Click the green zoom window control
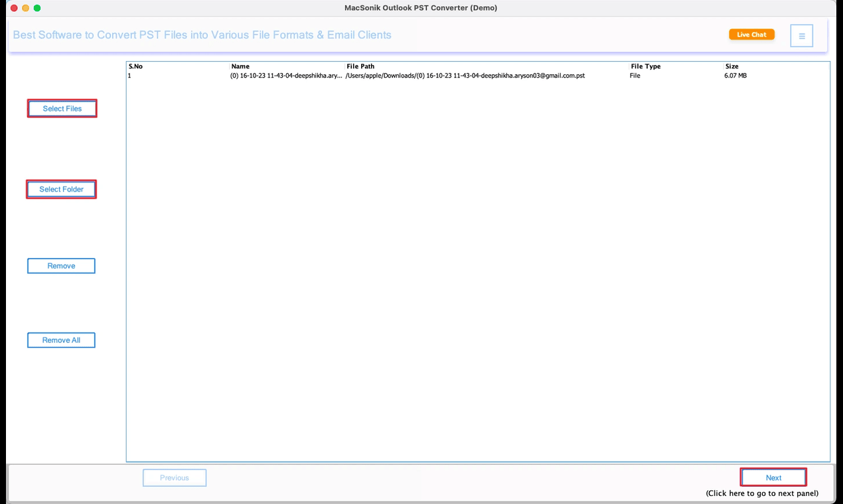 coord(37,7)
